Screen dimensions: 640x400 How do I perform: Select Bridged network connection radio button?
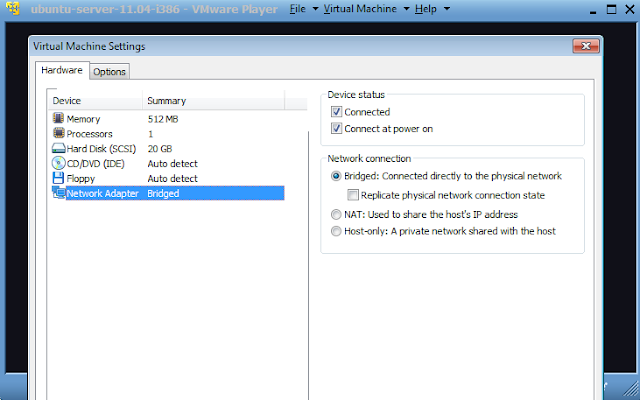pos(336,176)
